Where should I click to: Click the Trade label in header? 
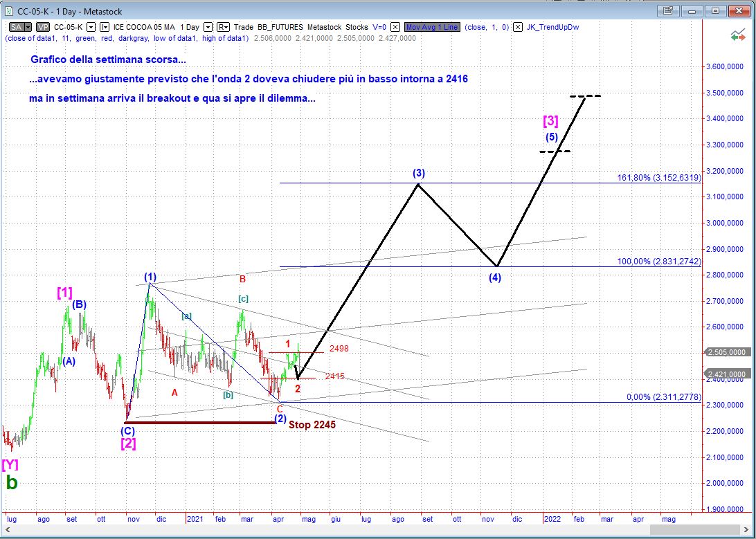click(x=244, y=28)
